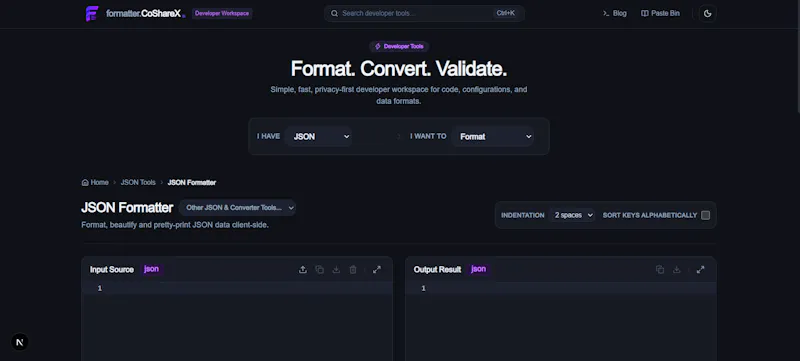800x361 pixels.
Task: Click the Developer Tools pill badge
Action: [x=399, y=46]
